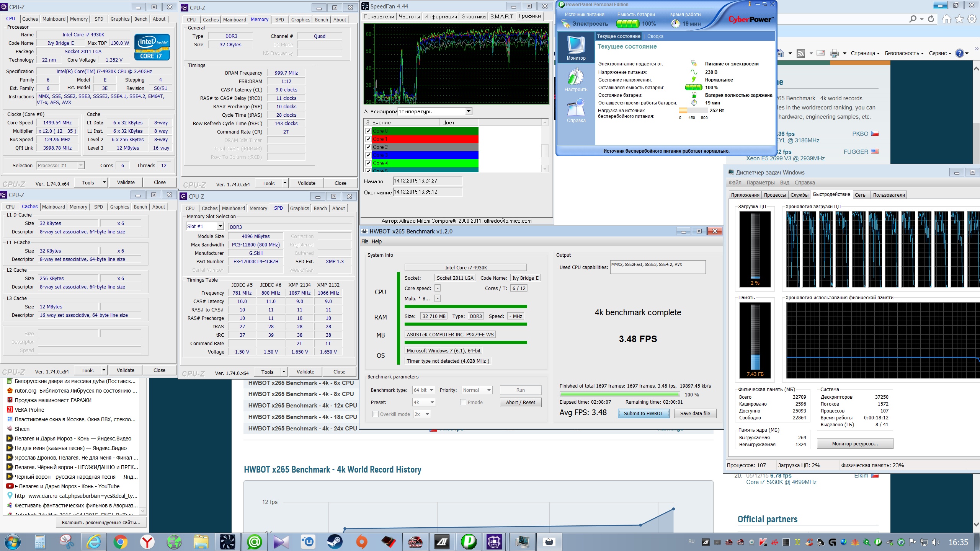Image resolution: width=980 pixels, height=551 pixels.
Task: Click Submit to HWBOT button
Action: tap(643, 413)
